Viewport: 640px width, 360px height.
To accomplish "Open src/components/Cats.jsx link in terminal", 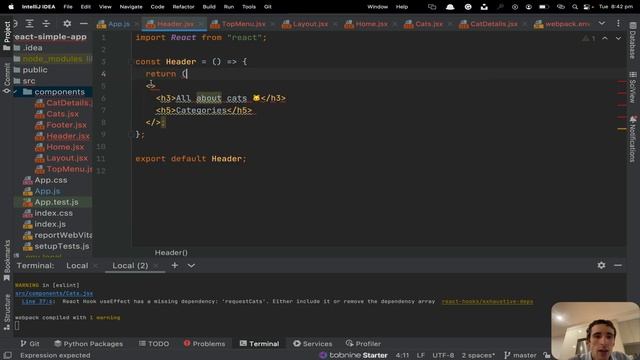I will coord(54,293).
